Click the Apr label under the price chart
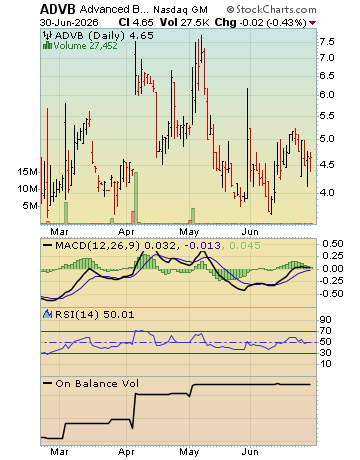This screenshot has width=360, height=460. click(x=126, y=232)
